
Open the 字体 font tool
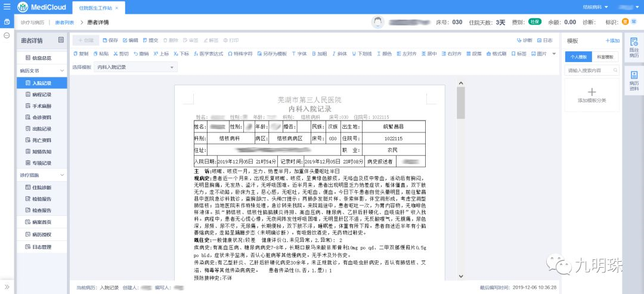(x=299, y=54)
